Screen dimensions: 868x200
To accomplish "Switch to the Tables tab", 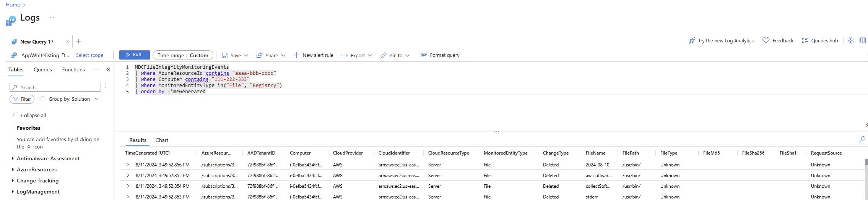I will [x=16, y=69].
